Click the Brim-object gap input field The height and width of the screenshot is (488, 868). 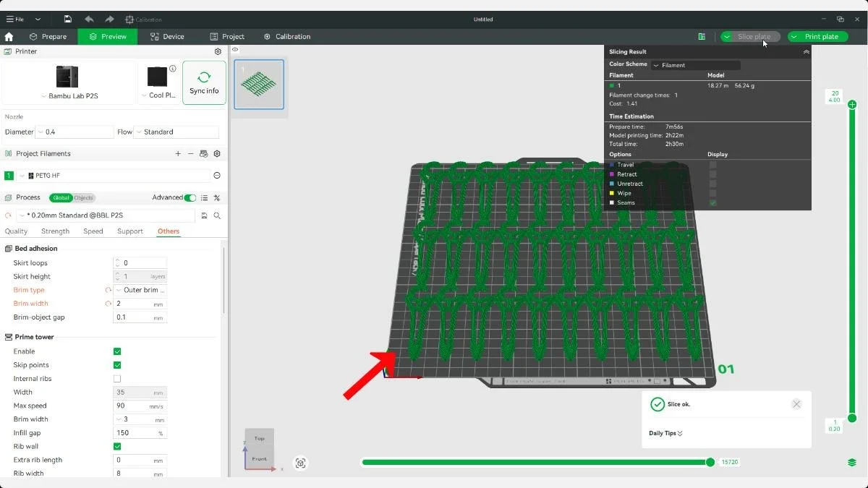140,317
